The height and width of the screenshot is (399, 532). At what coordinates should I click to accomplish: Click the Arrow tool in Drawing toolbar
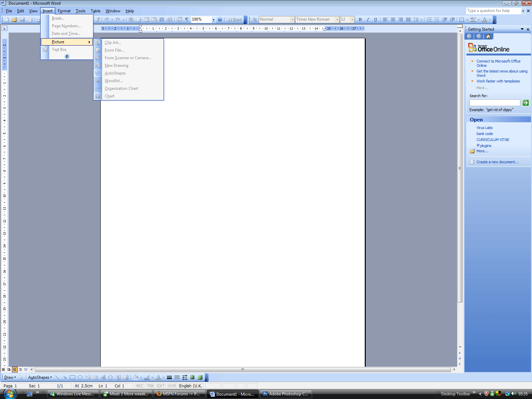65,377
